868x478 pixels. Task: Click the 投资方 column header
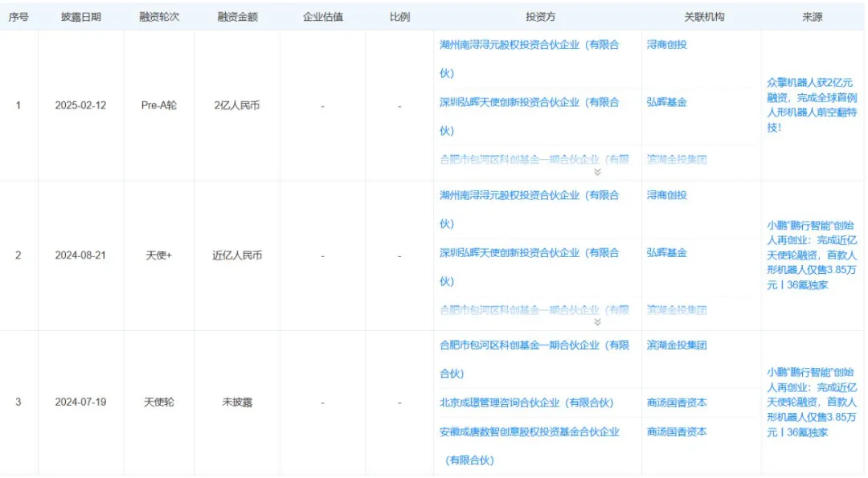coord(540,17)
